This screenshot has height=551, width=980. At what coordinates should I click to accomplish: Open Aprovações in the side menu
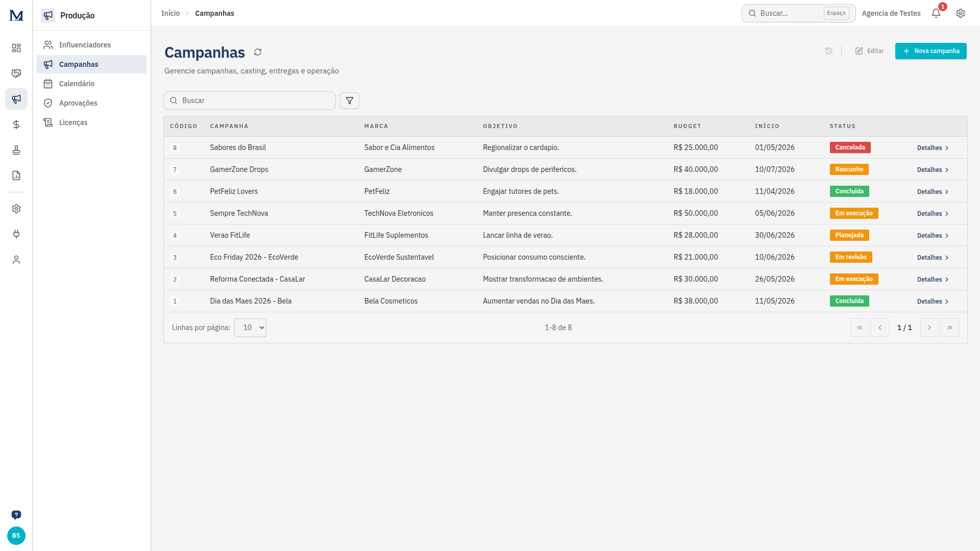91,103
